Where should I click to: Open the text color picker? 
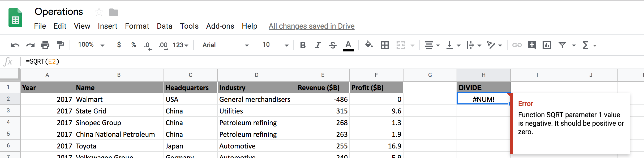coord(348,46)
